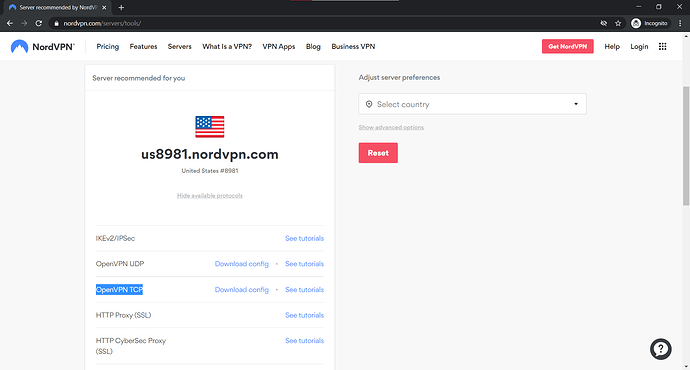The image size is (690, 370).
Task: See tutorials for HTTP Proxy (SSL)
Action: 304,315
